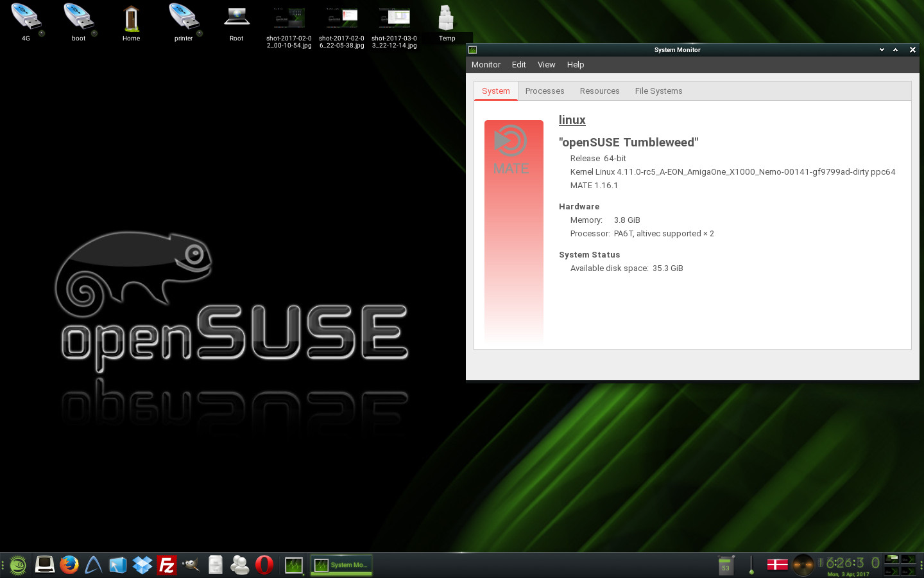Click the System Monitor taskbar button
The height and width of the screenshot is (578, 924).
click(341, 565)
